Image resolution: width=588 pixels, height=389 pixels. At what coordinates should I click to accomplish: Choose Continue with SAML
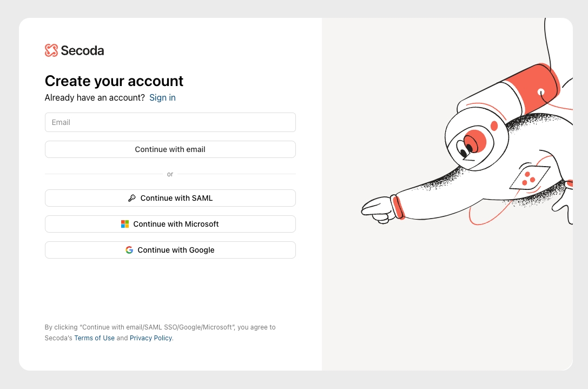[x=170, y=198]
